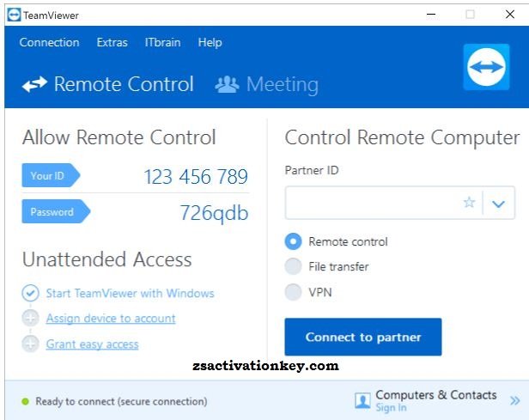Select the Remote control radio button
Screen dimensions: 529x420
[x=293, y=241]
